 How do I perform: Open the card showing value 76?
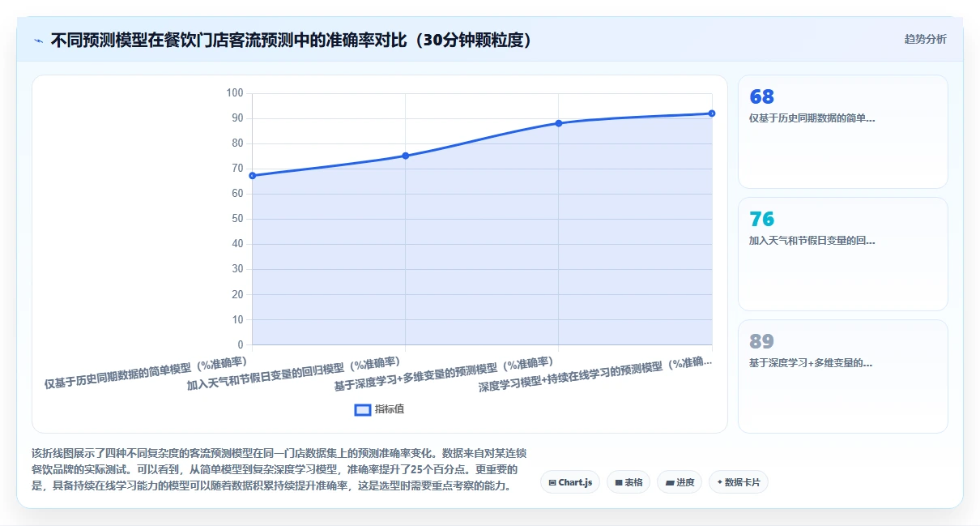click(842, 254)
